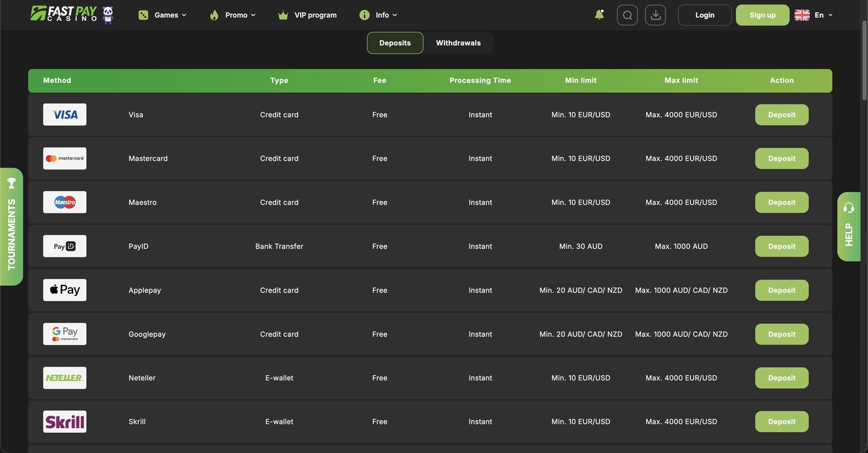Open the Tournaments side panel

(11, 226)
